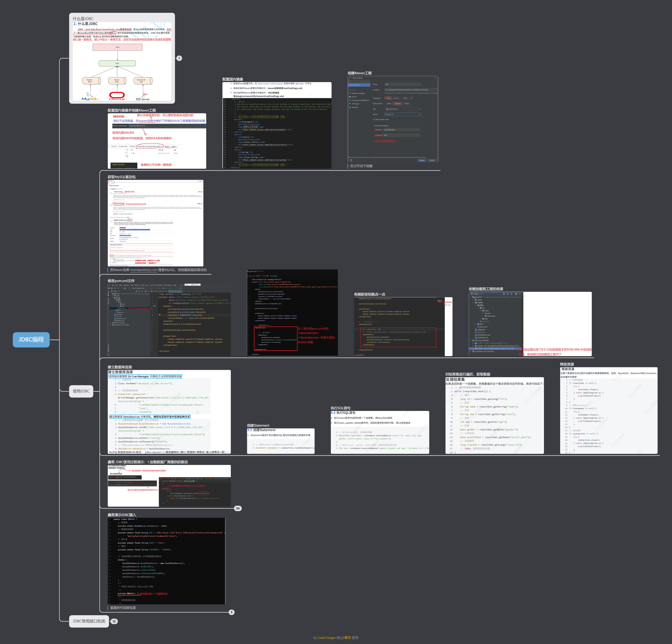Open the 释放资源 code image
The width and height of the screenshot is (672, 644).
[609, 410]
